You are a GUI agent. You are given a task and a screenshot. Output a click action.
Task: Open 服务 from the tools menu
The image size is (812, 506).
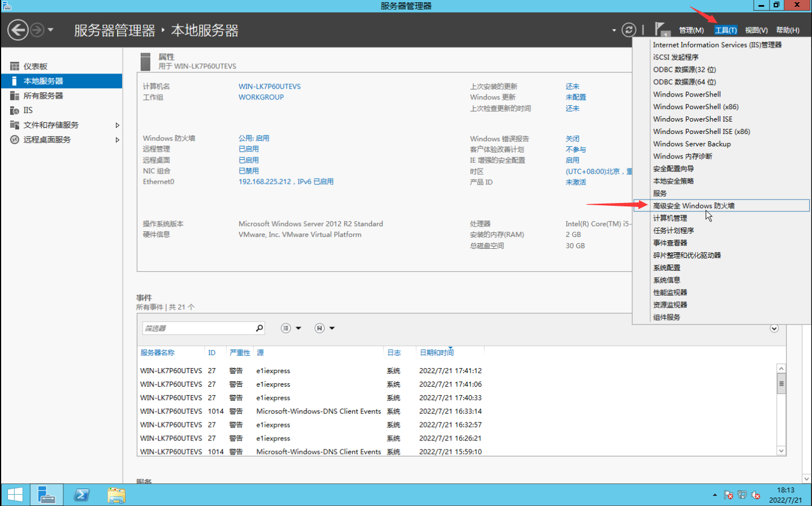721,193
